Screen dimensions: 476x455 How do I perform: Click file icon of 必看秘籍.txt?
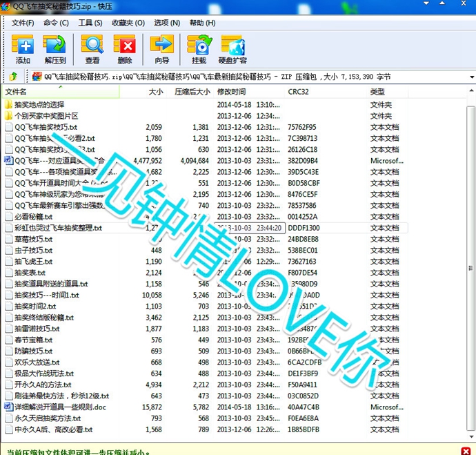click(10, 217)
